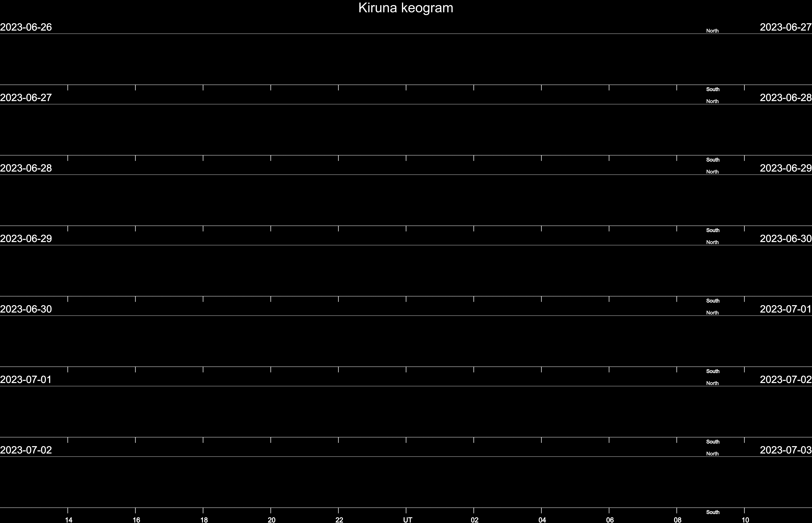Click 2023-06-28 label starting the third row
The height and width of the screenshot is (523, 812).
tap(26, 168)
